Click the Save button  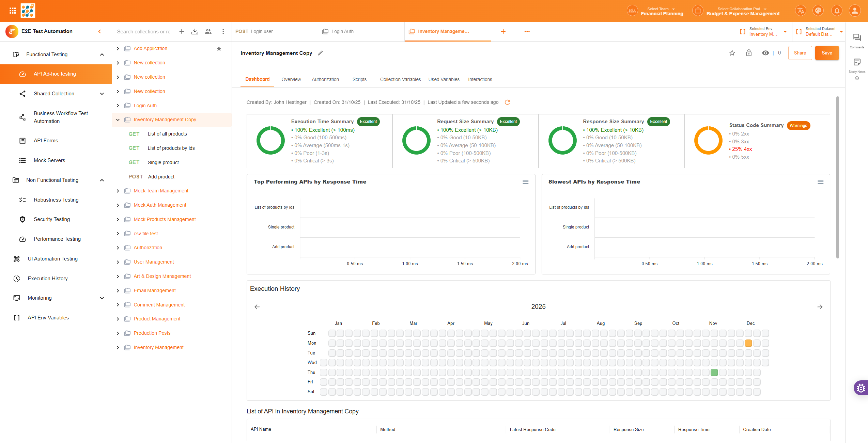(826, 53)
